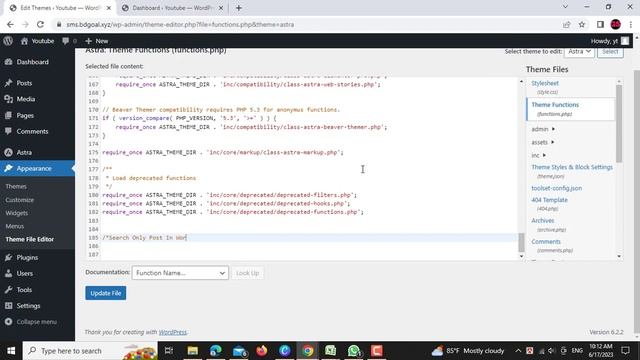Reload the current page
640x360 pixels.
click(x=40, y=24)
